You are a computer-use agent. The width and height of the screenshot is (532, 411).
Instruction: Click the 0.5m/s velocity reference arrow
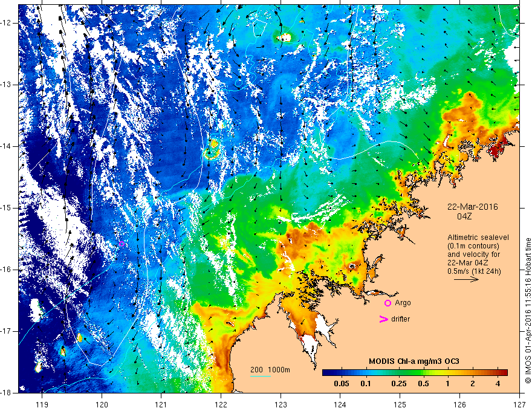[466, 279]
